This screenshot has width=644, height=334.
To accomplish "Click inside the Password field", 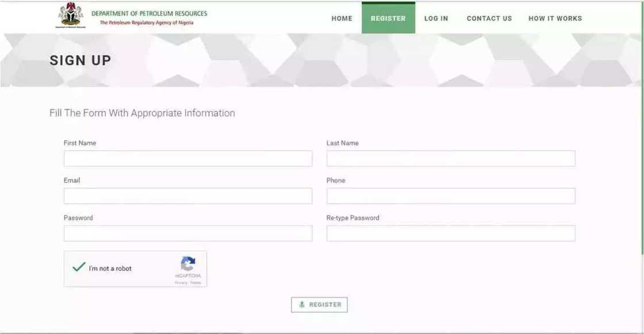I will pos(188,233).
